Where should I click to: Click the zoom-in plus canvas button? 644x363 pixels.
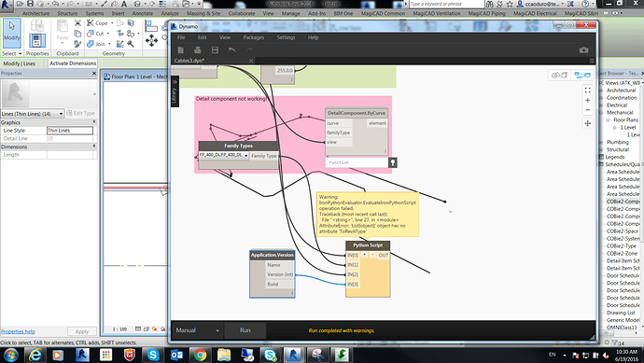pyautogui.click(x=588, y=100)
